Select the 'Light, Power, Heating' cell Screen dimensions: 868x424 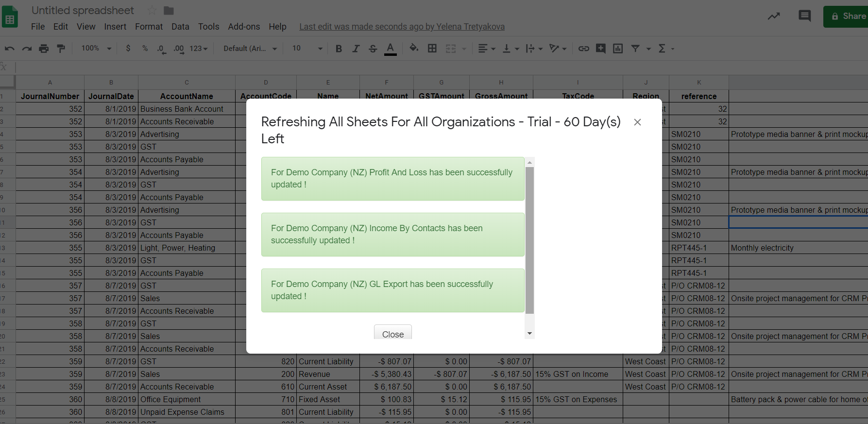pyautogui.click(x=187, y=248)
